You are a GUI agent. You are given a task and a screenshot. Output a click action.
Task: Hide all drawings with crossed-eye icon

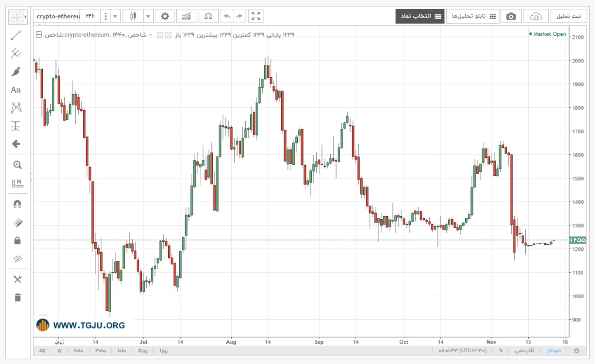[17, 259]
